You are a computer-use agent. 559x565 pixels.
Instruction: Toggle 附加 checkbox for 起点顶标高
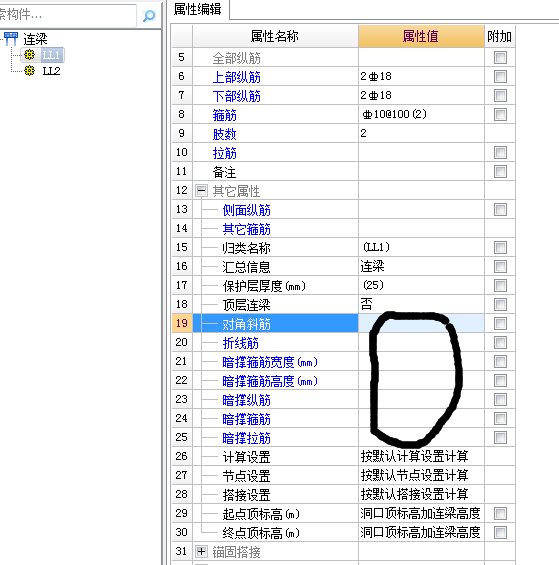tap(500, 513)
